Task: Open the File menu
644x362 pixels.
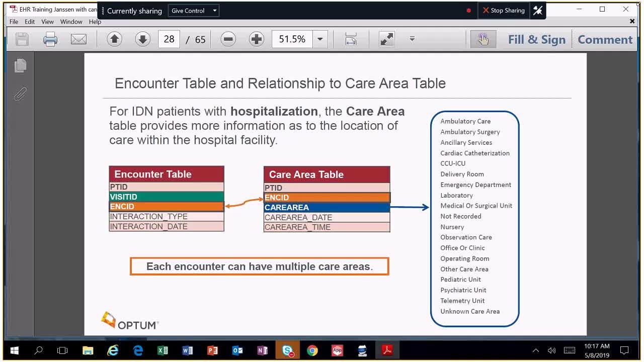Action: tap(14, 22)
